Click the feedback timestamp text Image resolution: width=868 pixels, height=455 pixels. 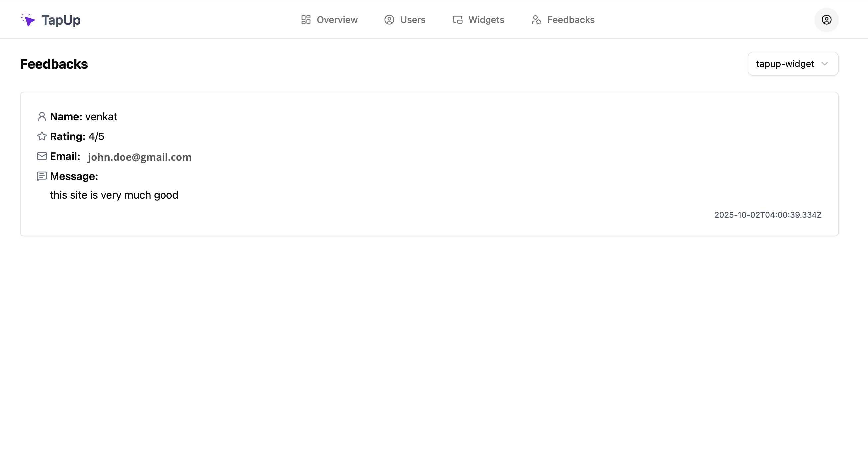pyautogui.click(x=768, y=215)
